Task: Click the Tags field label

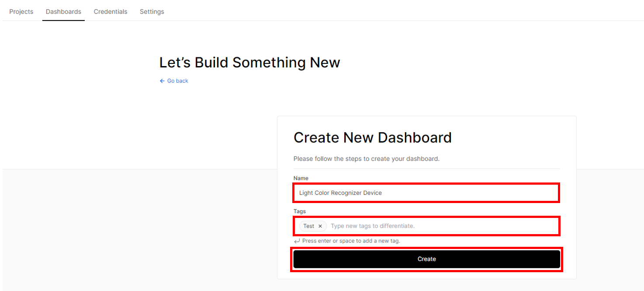Action: pos(300,211)
